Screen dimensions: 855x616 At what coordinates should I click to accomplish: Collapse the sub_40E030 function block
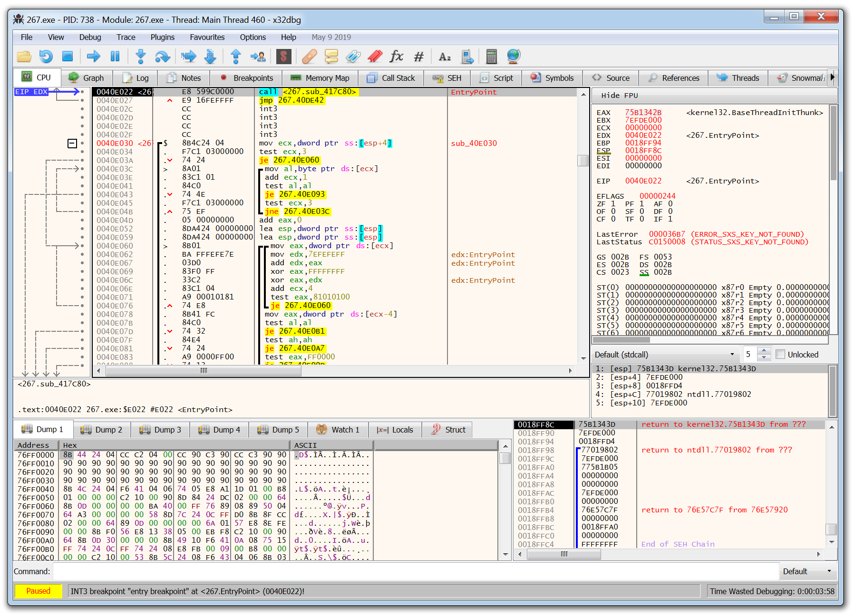pos(72,143)
